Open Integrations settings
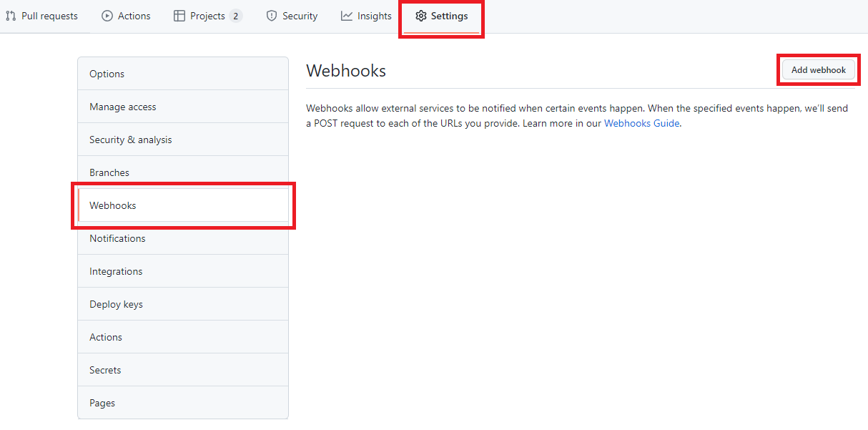Screen dimensions: 868x430 pyautogui.click(x=183, y=271)
